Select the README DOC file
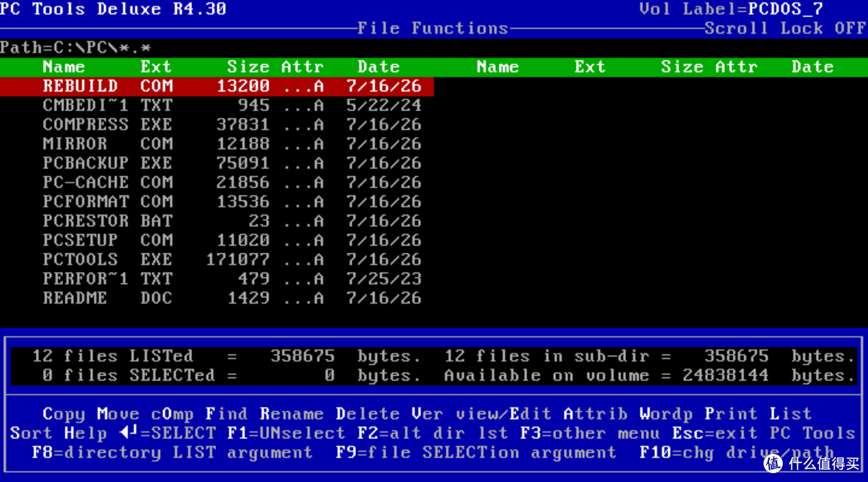868x482 pixels. tap(232, 298)
